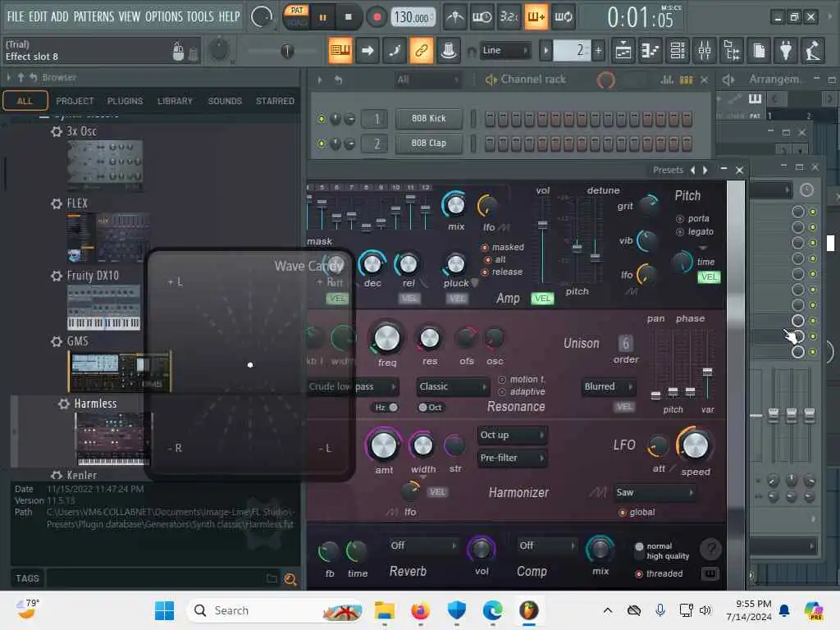The image size is (840, 630).
Task: Select FLEX plugin in the browser
Action: (76, 203)
